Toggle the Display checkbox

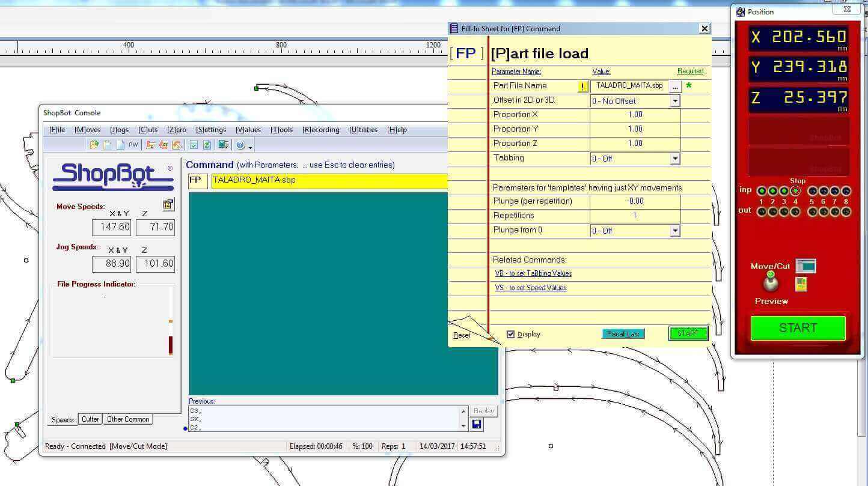[x=511, y=334]
